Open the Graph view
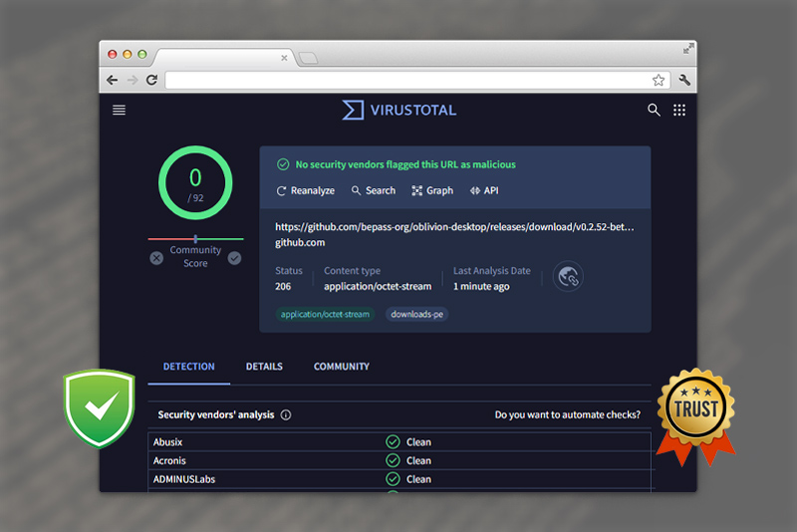Viewport: 797px width, 532px height. [x=432, y=190]
